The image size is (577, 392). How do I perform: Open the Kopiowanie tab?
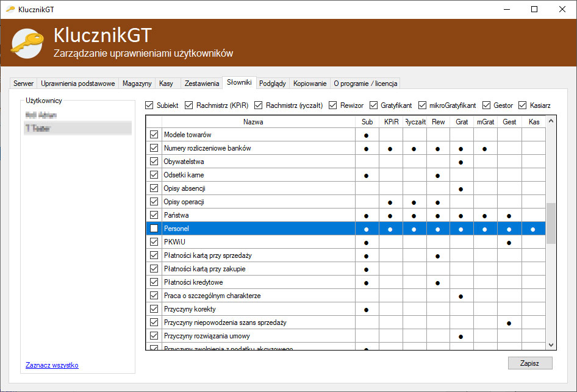(310, 84)
